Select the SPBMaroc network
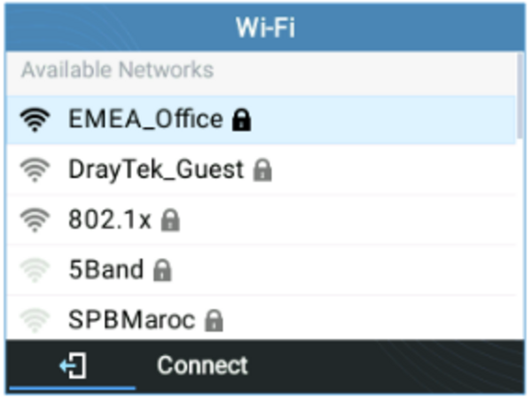The width and height of the screenshot is (532, 401). pyautogui.click(x=131, y=319)
